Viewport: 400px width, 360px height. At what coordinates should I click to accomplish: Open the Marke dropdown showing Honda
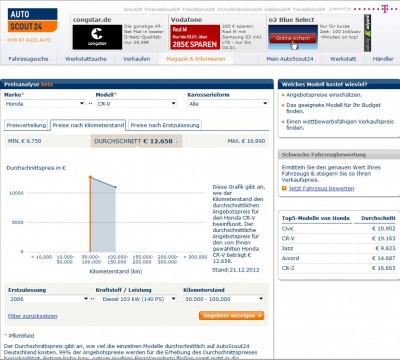tap(45, 104)
